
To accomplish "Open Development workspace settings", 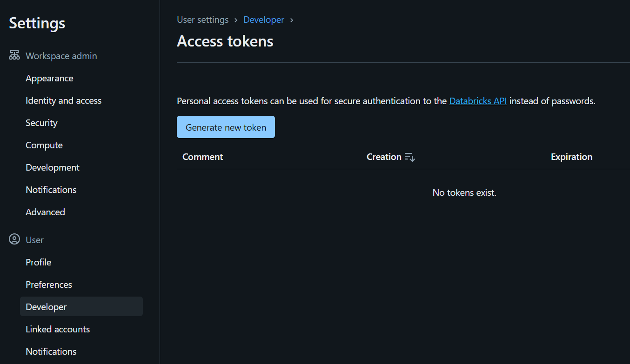I will click(x=53, y=167).
